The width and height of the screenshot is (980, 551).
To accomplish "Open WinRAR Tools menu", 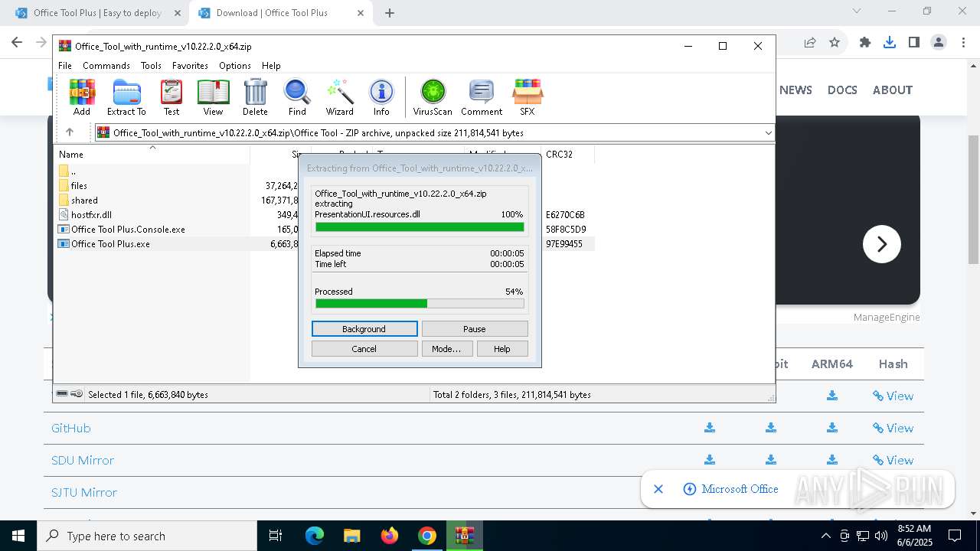I will point(151,66).
